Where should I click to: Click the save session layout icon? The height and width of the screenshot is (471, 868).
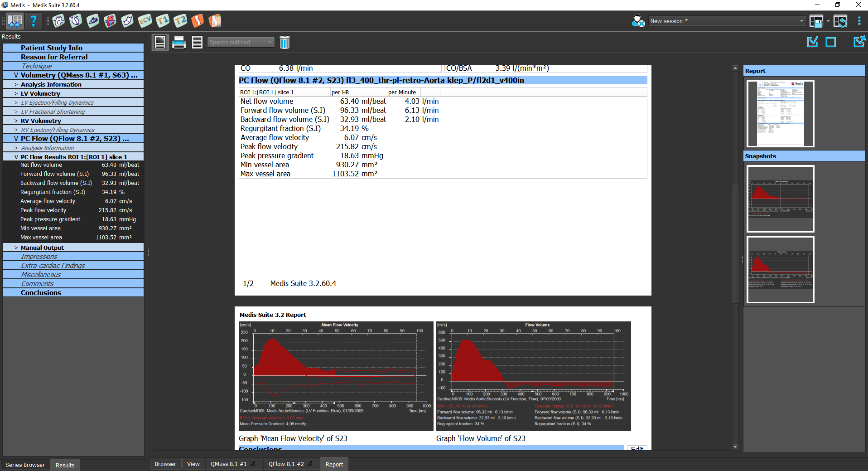point(816,21)
